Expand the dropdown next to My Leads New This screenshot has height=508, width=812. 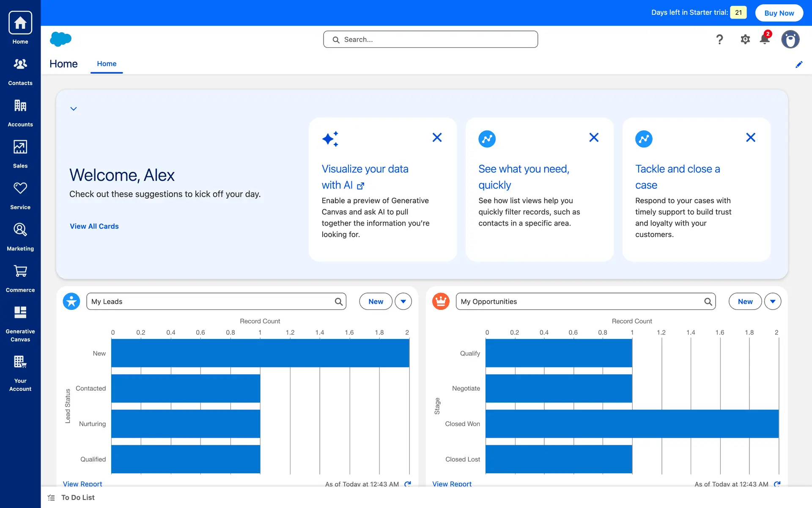[403, 301]
